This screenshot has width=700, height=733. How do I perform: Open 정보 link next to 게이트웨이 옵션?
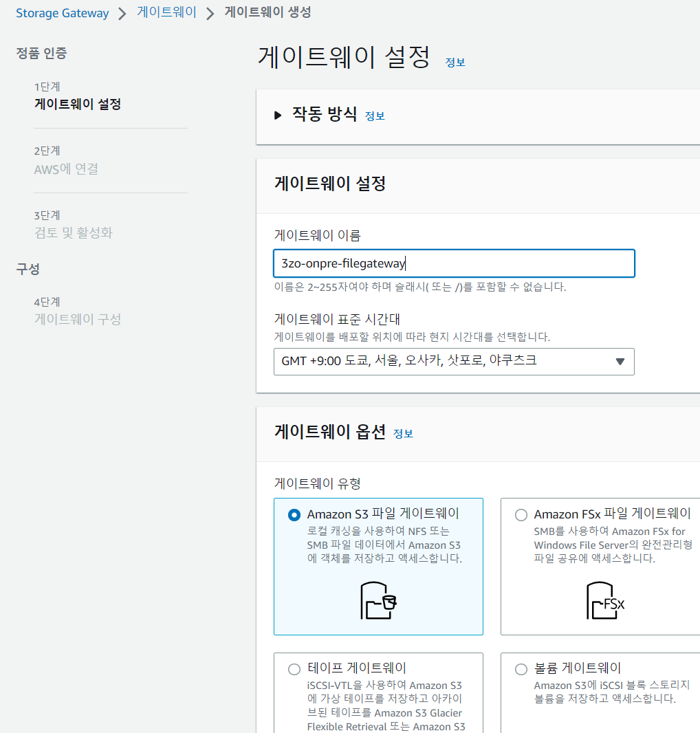click(403, 434)
